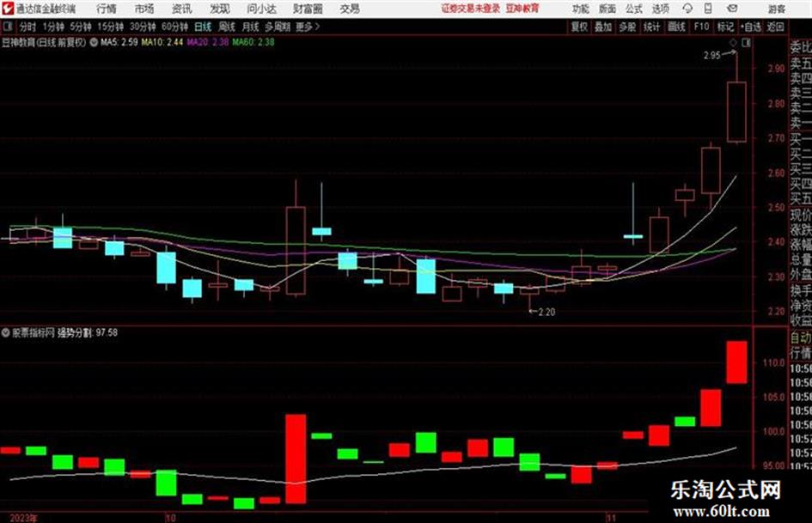Image resolution: width=812 pixels, height=523 pixels.
Task: Click the MA10: 2.44 indicator value
Action: coord(162,42)
